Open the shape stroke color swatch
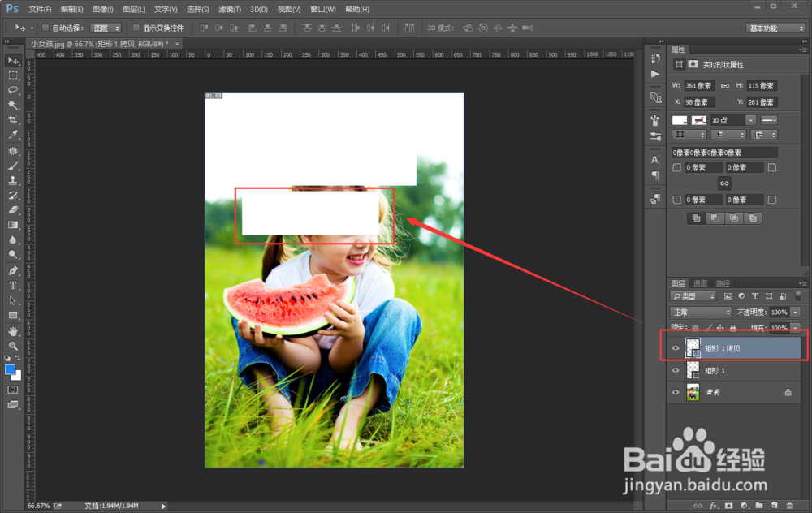 (699, 120)
